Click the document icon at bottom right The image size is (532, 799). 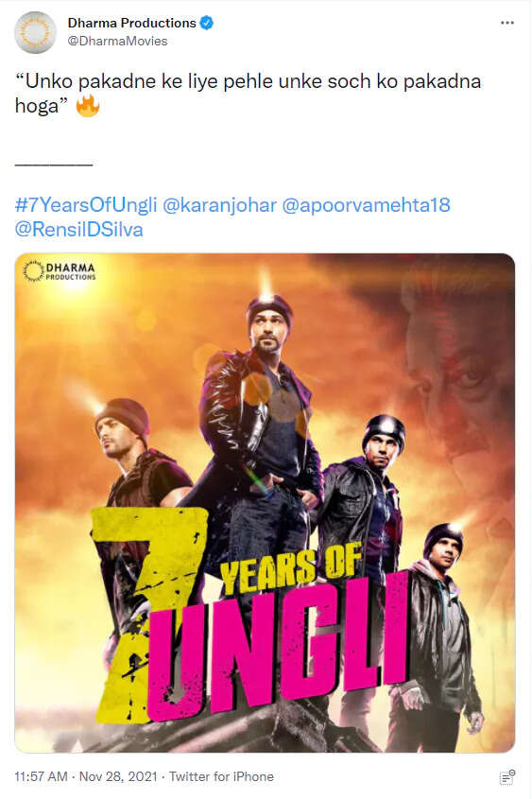(x=507, y=777)
